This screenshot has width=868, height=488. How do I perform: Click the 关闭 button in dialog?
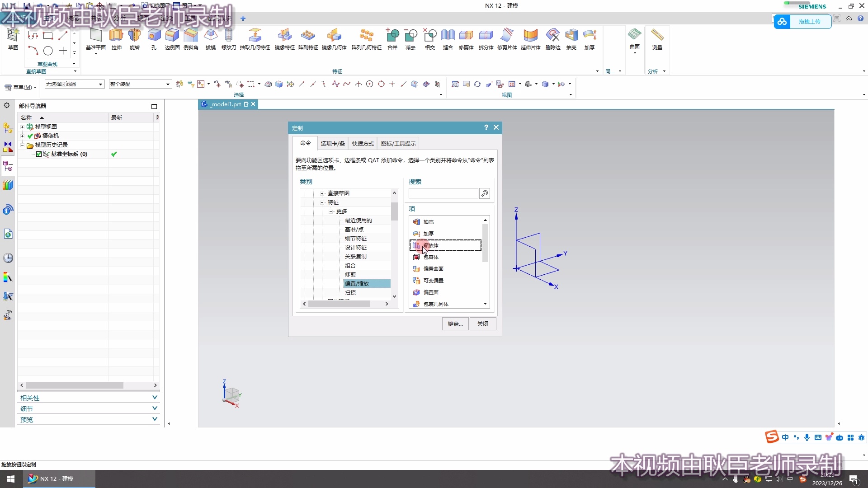click(x=482, y=324)
